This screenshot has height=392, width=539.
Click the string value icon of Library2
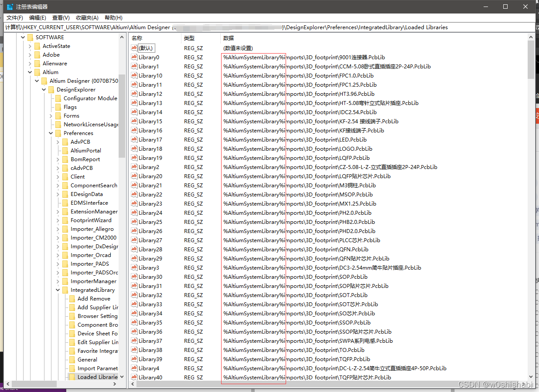(x=134, y=167)
